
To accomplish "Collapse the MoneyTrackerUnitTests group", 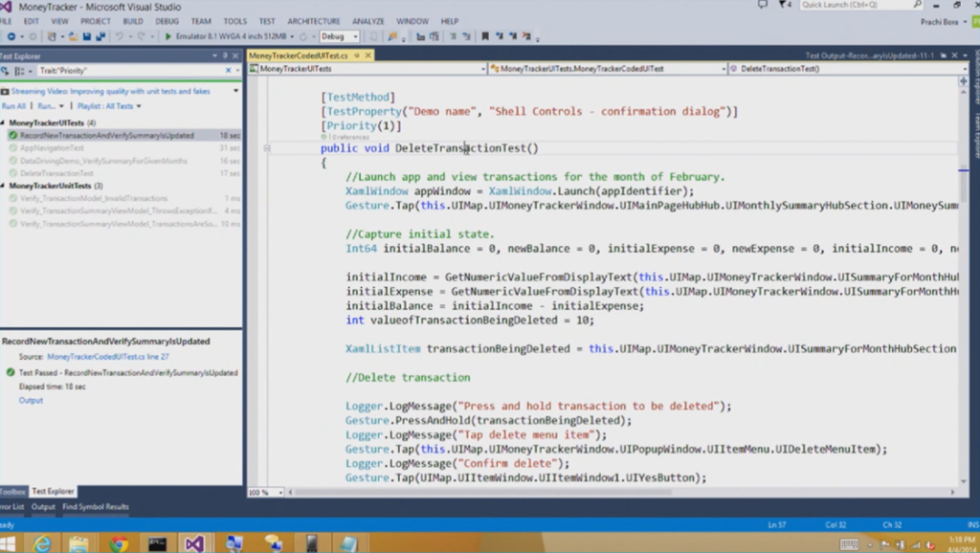I will [3, 186].
